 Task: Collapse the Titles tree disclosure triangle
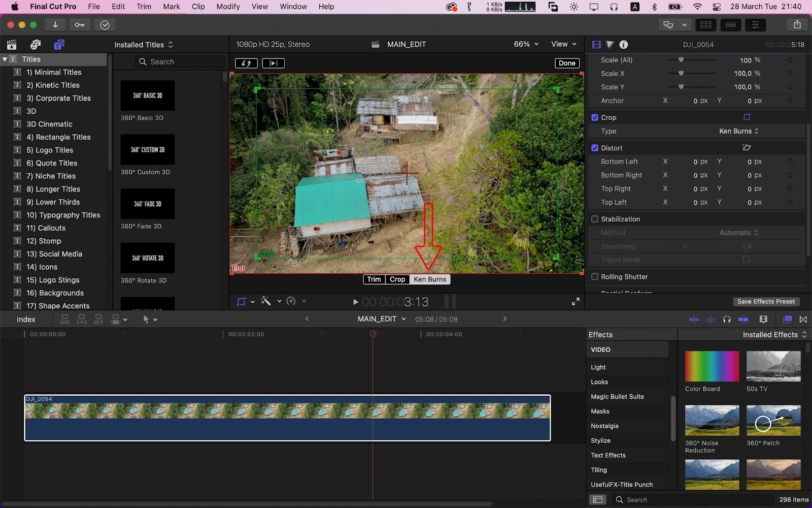point(5,59)
